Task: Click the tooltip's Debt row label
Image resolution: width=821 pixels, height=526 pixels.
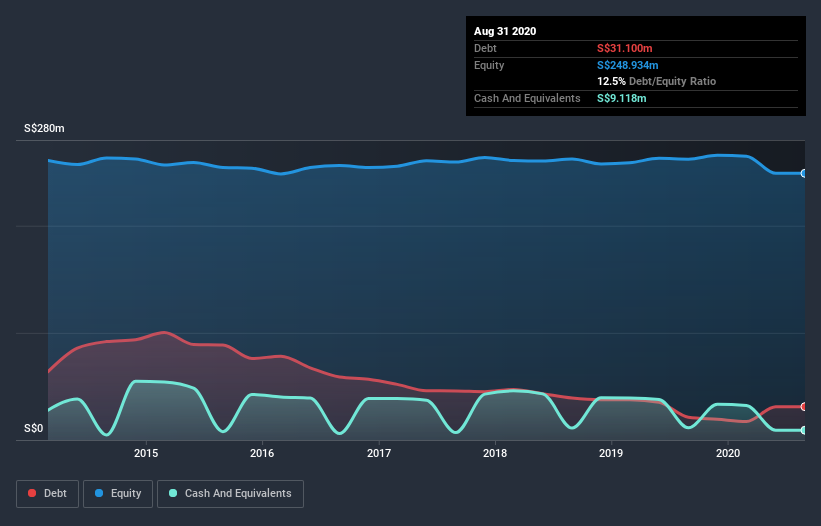Action: tap(485, 48)
